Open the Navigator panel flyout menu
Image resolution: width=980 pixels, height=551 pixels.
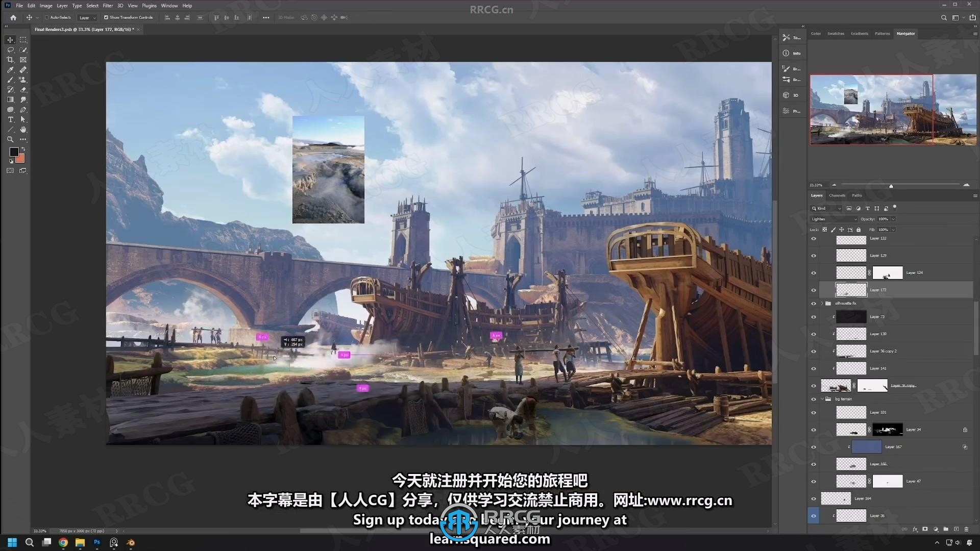[975, 34]
